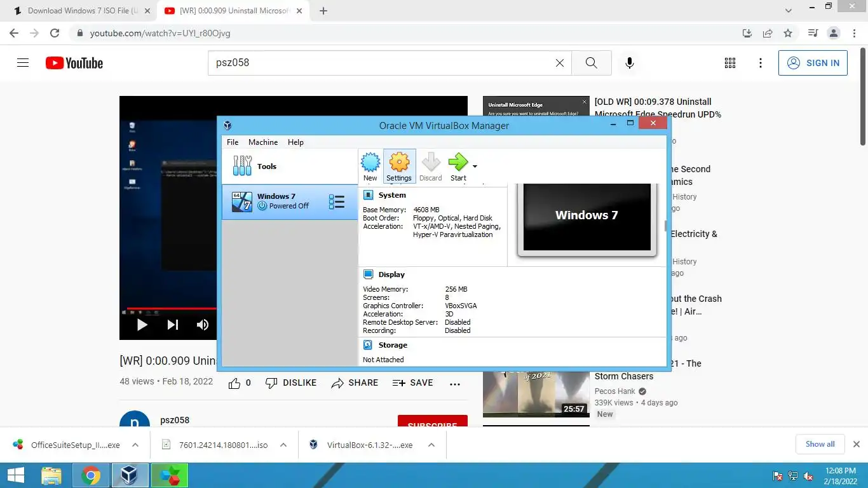Viewport: 868px width, 488px height.
Task: Search with your voice microphone icon
Action: (630, 63)
